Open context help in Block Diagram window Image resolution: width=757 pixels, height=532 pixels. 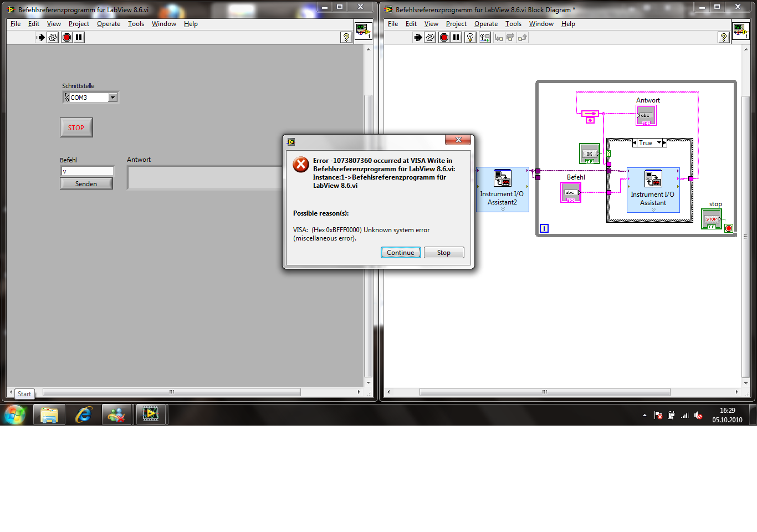(724, 37)
